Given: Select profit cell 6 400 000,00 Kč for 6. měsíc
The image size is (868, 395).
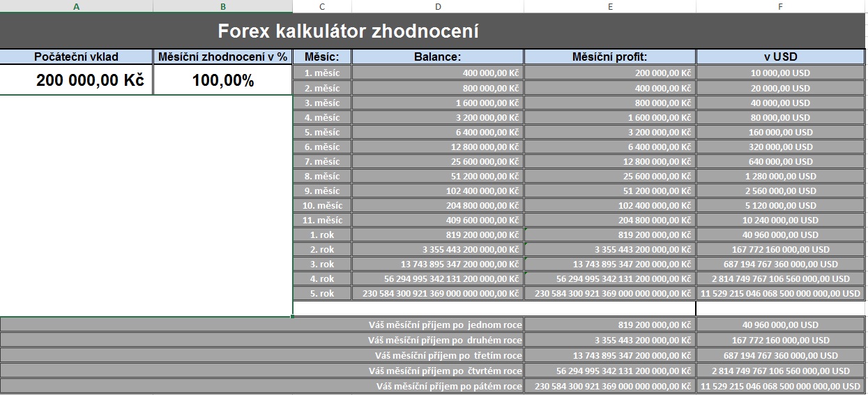Looking at the screenshot, I should (x=610, y=147).
